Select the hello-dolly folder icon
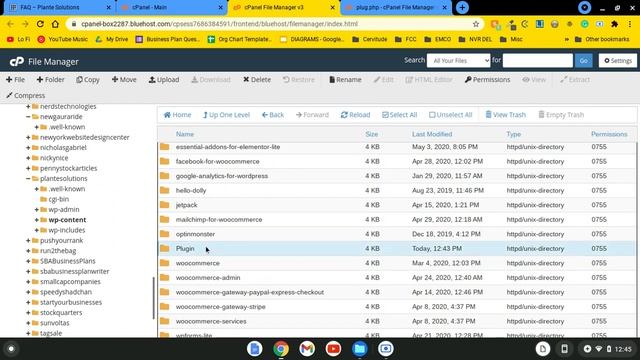This screenshot has width=640, height=360. 164,190
